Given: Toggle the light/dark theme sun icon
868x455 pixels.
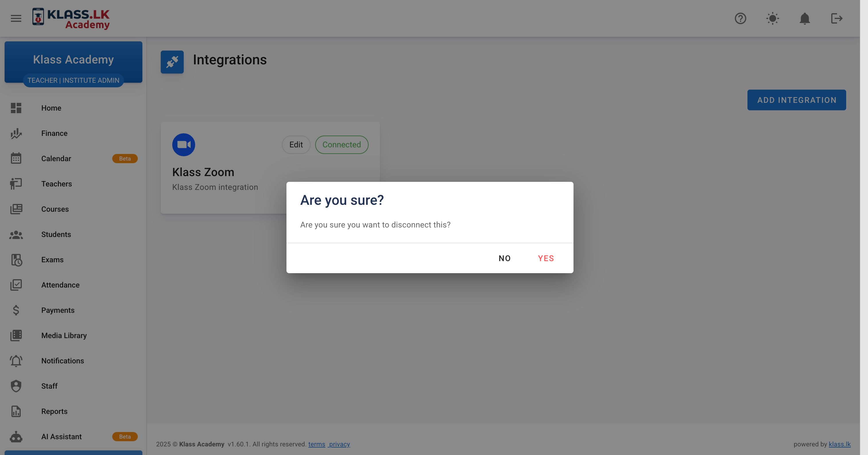Looking at the screenshot, I should click(x=772, y=18).
